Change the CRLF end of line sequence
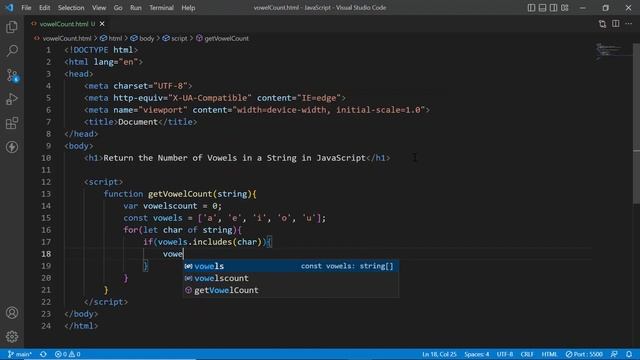 click(x=527, y=354)
